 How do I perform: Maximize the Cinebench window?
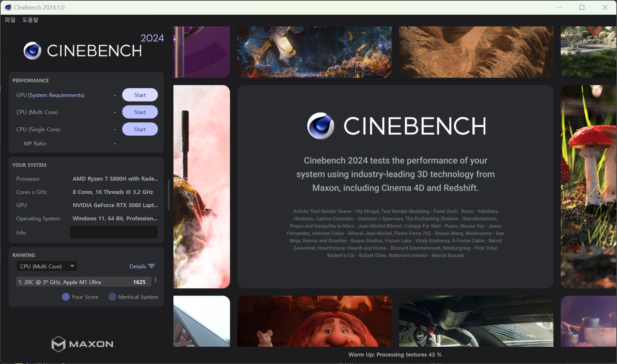pyautogui.click(x=582, y=7)
